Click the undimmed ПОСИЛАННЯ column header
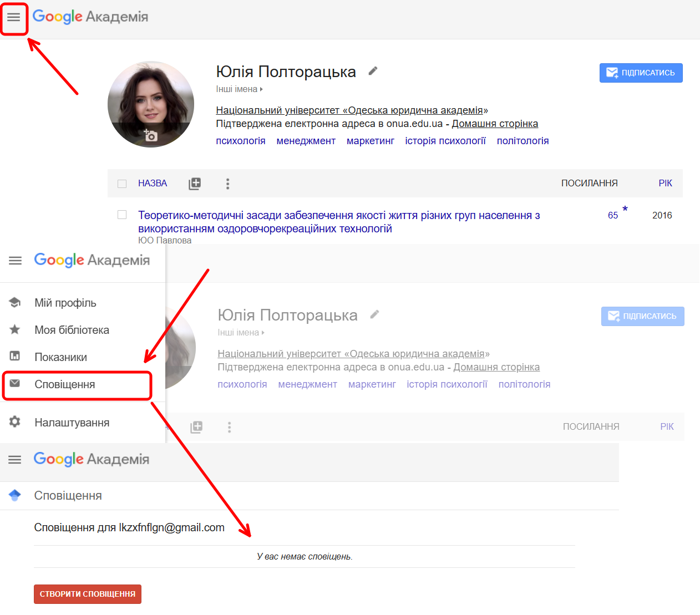Viewport: 700px width, 615px height. tap(590, 184)
